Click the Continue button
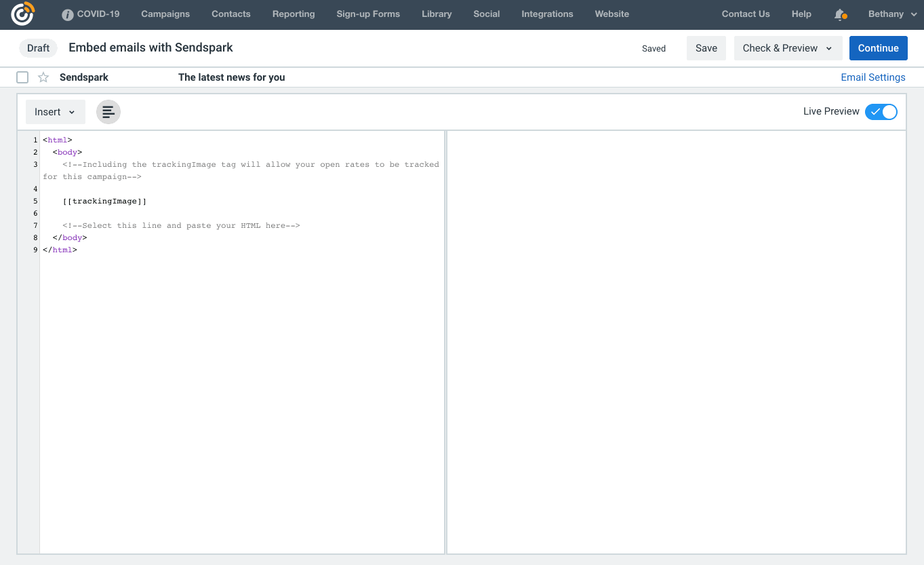Viewport: 924px width, 565px height. tap(879, 48)
